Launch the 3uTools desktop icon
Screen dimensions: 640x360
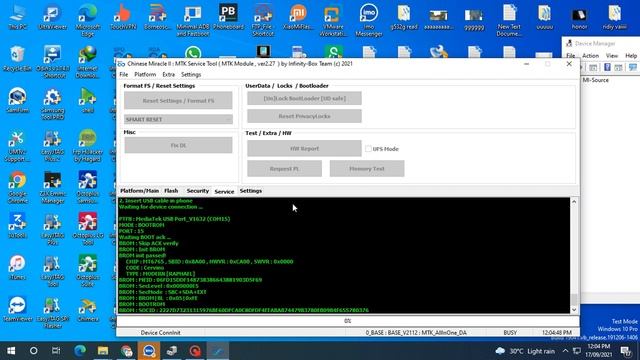pos(17,225)
